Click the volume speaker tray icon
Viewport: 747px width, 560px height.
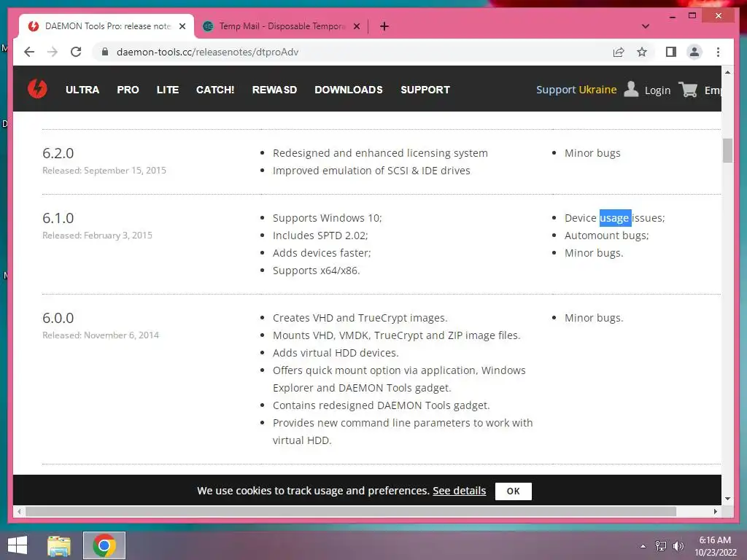tap(678, 546)
